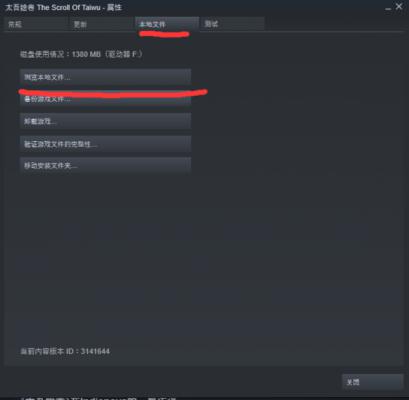Go to the 测试 (Betas) tab
The height and width of the screenshot is (400, 409).
[232, 24]
